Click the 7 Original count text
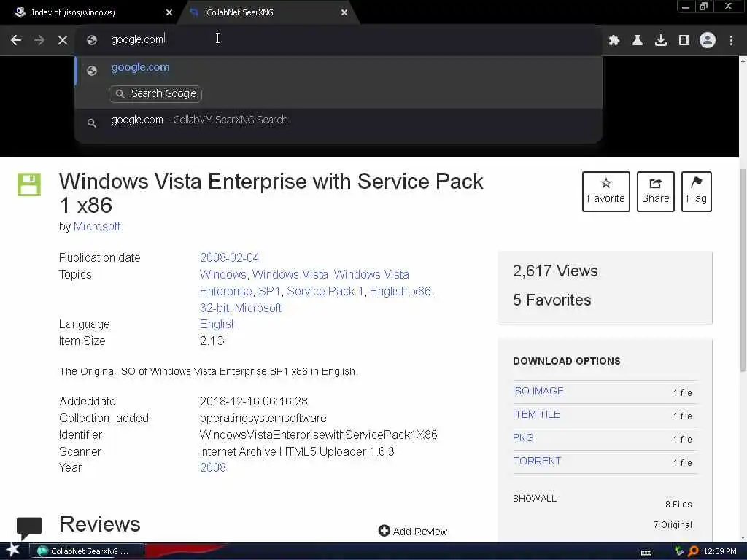Image resolution: width=747 pixels, height=560 pixels. tap(673, 525)
